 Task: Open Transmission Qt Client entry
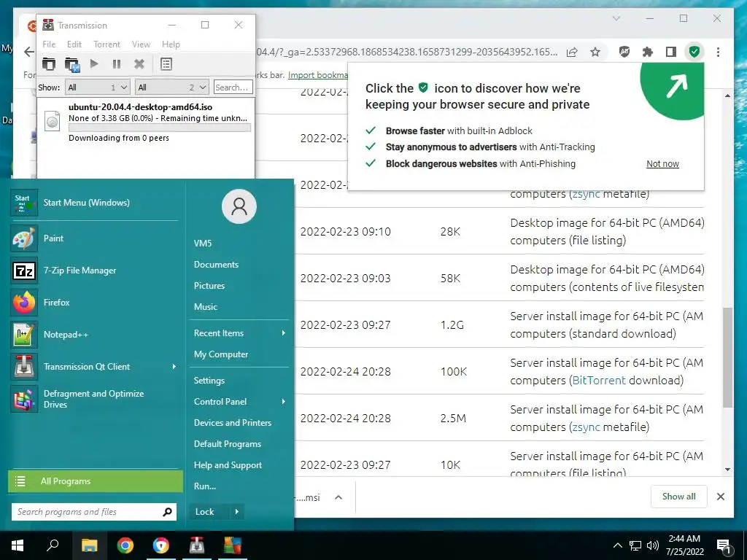click(94, 367)
